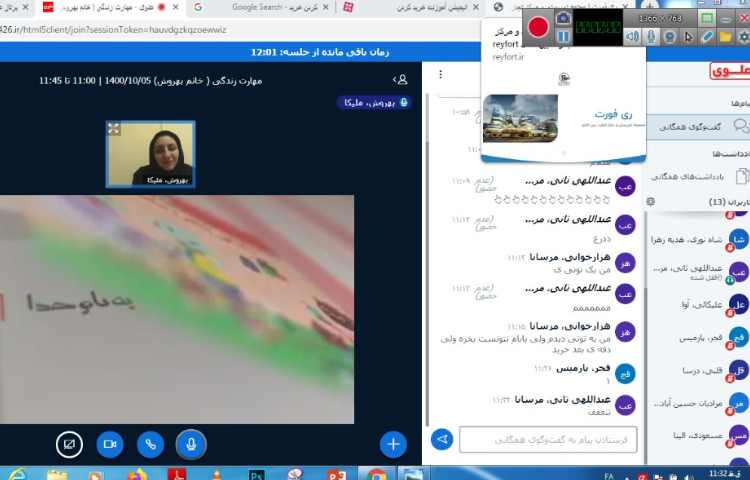
Task: Open the screen recorder settings gear
Action: tap(743, 37)
